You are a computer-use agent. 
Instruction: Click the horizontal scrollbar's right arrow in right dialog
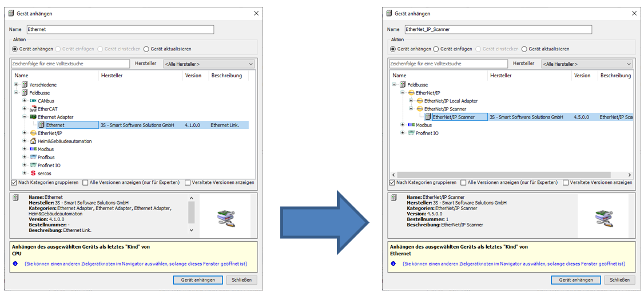pos(629,175)
